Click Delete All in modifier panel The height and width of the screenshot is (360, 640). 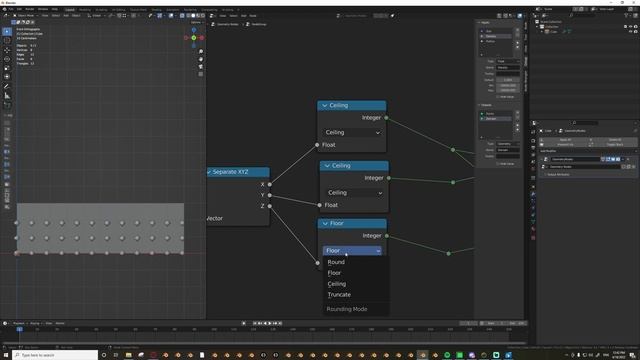615,140
